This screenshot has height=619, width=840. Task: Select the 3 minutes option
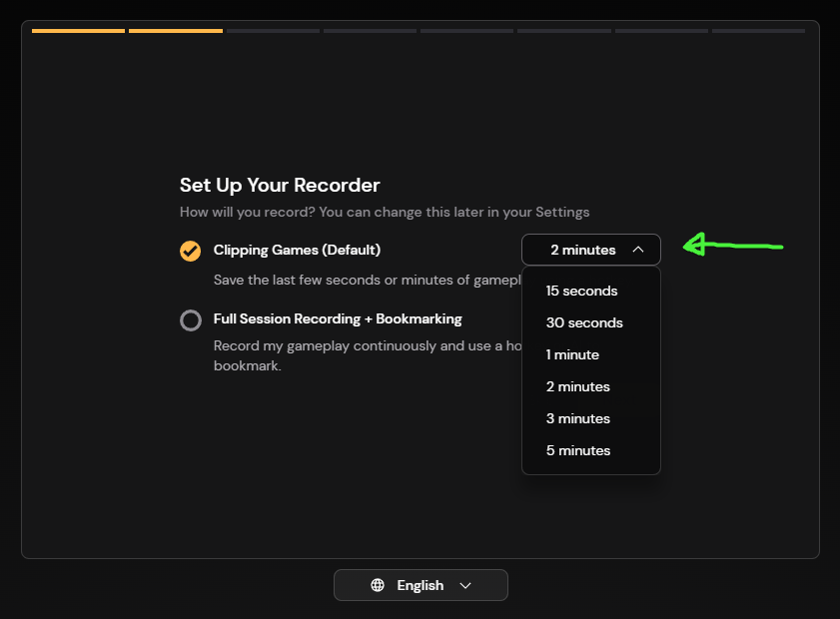point(577,419)
